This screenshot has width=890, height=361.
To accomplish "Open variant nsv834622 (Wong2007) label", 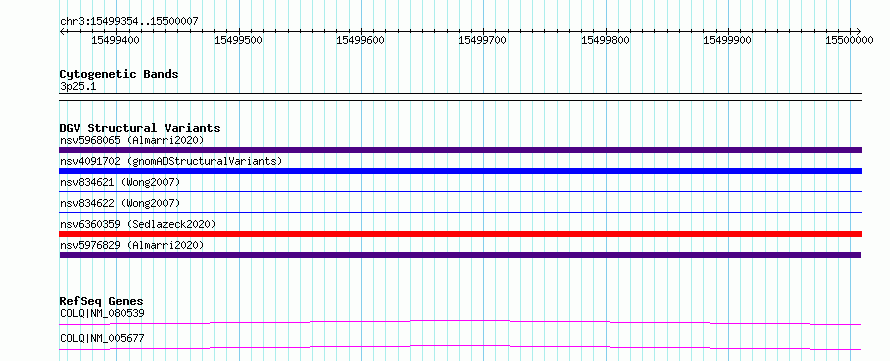I will pos(120,203).
